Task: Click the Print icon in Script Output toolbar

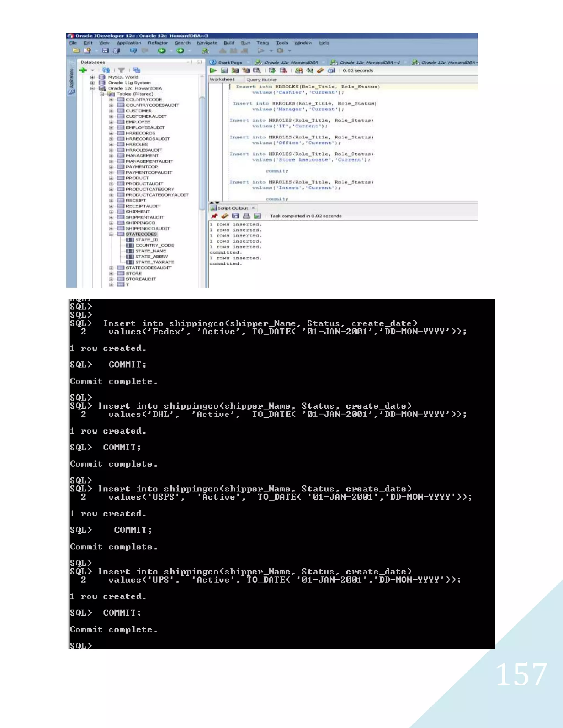Action: coord(247,216)
